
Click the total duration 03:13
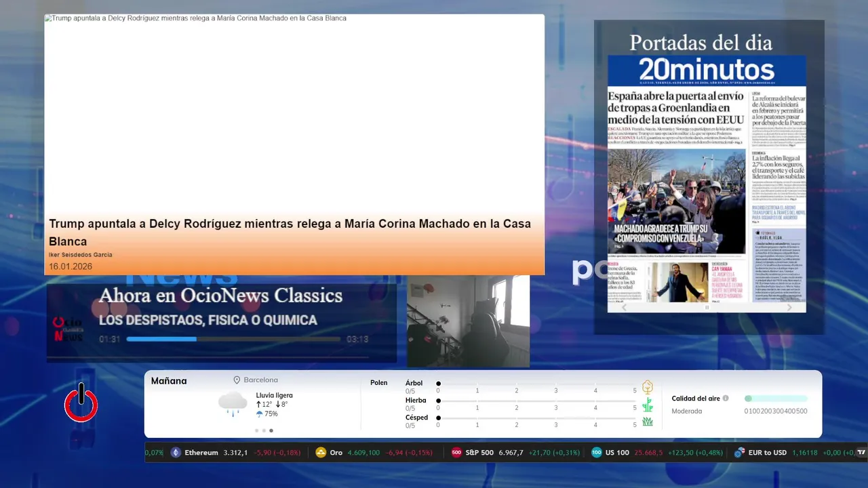coord(357,339)
